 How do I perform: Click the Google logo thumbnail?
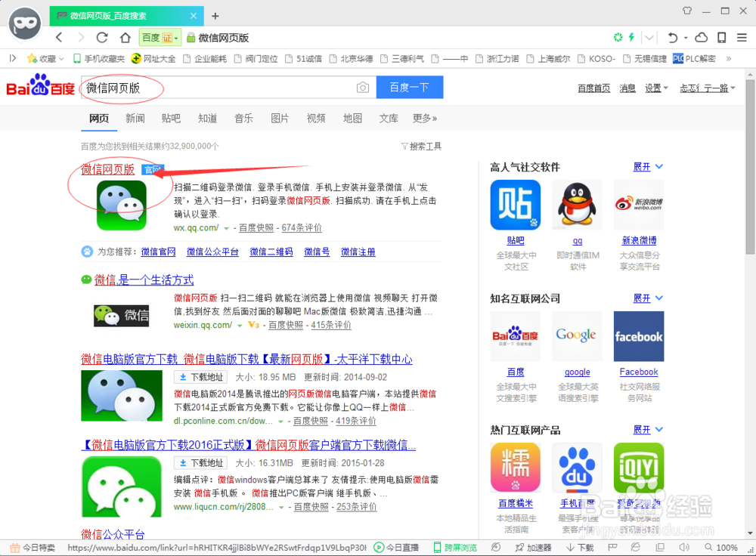click(x=577, y=336)
